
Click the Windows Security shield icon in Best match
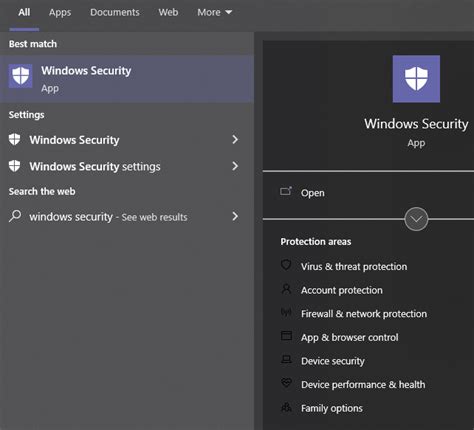[21, 76]
